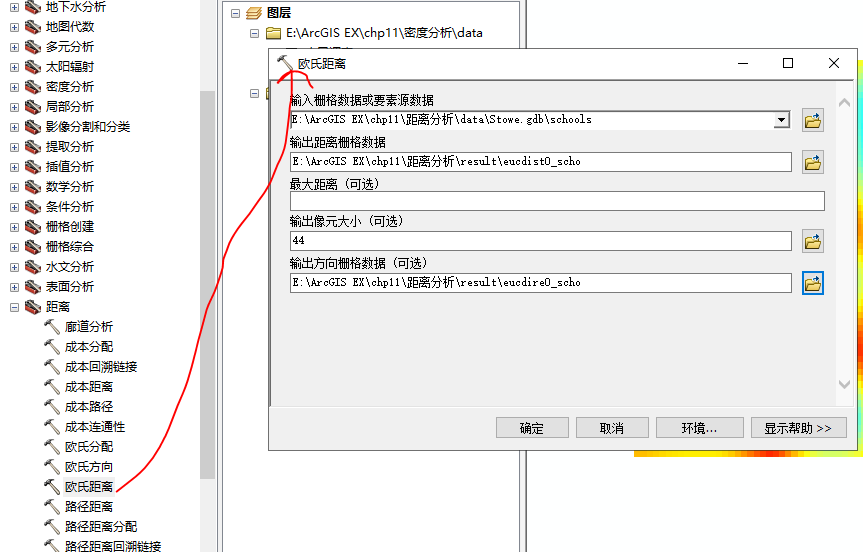Screen dimensions: 863x552
Task: Click the folder icon of the data path
Action: [x=274, y=33]
